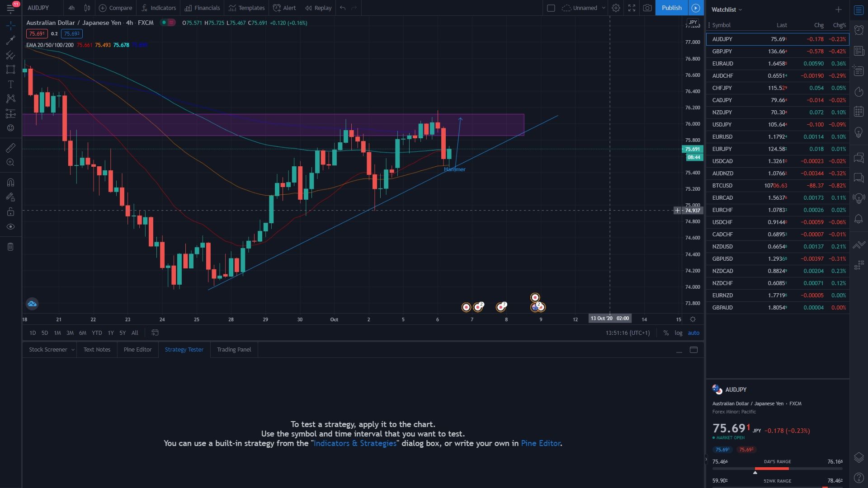Open Financials dropdown
Viewport: 868px width, 488px height.
click(202, 8)
